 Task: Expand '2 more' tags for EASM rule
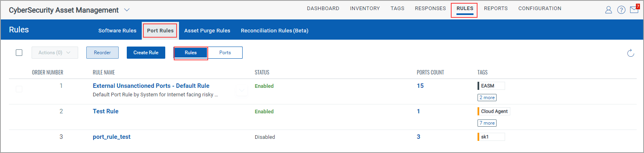[487, 98]
